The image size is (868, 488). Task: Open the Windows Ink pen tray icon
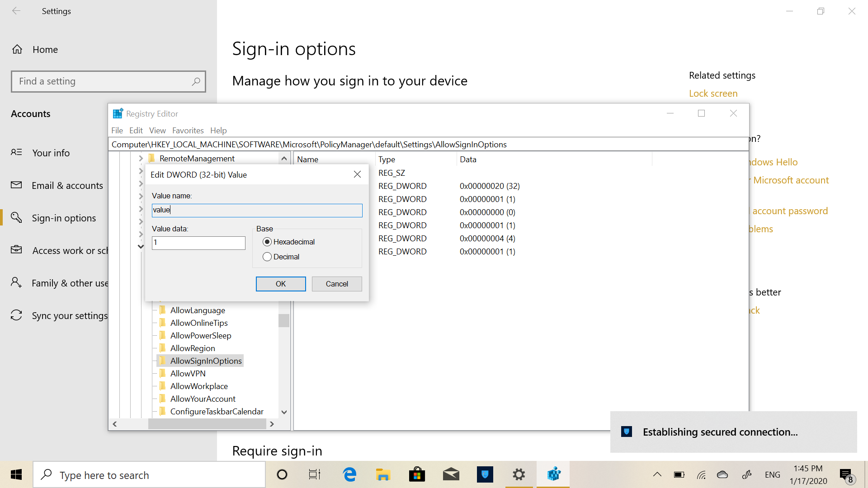coord(747,474)
